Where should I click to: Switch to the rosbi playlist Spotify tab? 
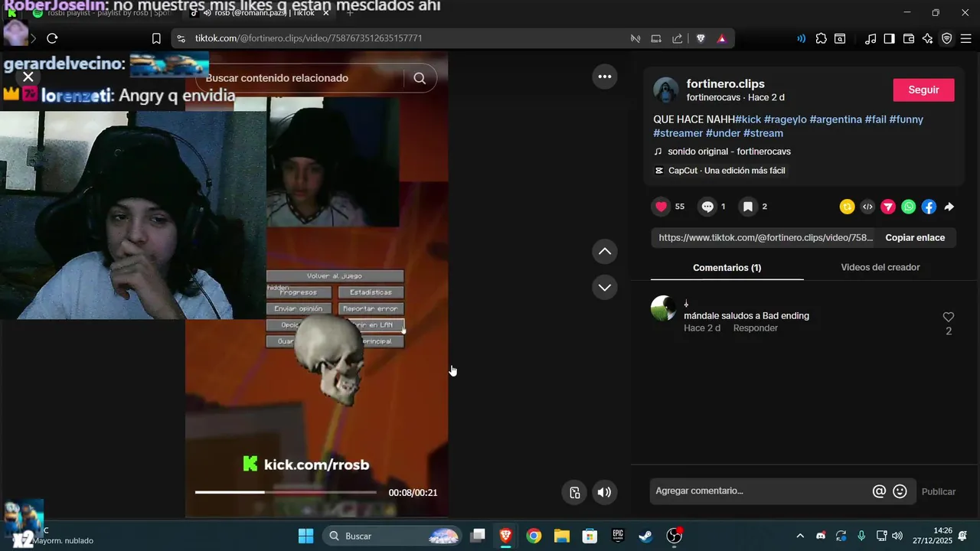[103, 13]
